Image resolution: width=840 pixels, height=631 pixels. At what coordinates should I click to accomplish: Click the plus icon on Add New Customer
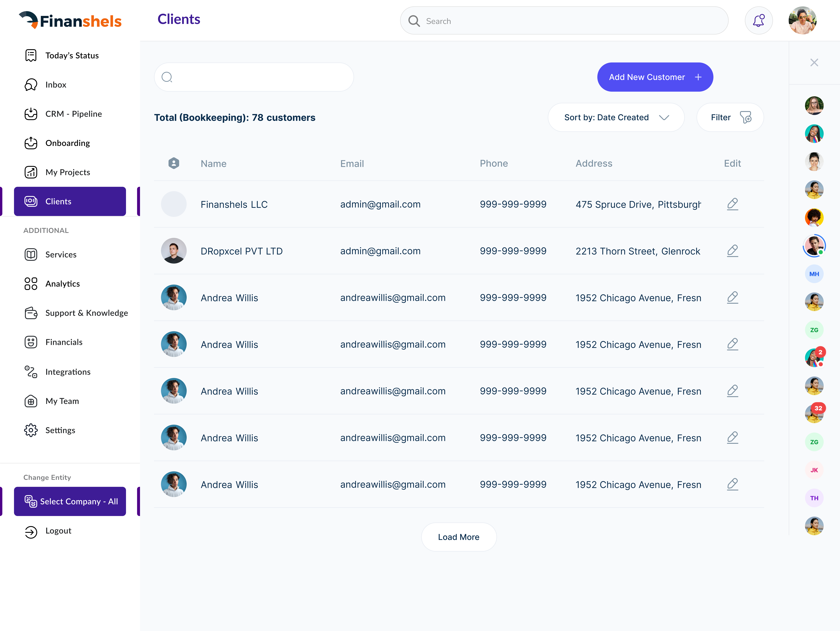tap(698, 77)
